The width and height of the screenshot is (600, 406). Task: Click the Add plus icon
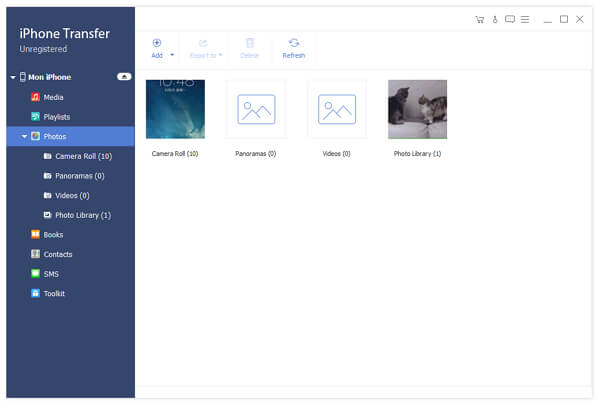point(157,43)
